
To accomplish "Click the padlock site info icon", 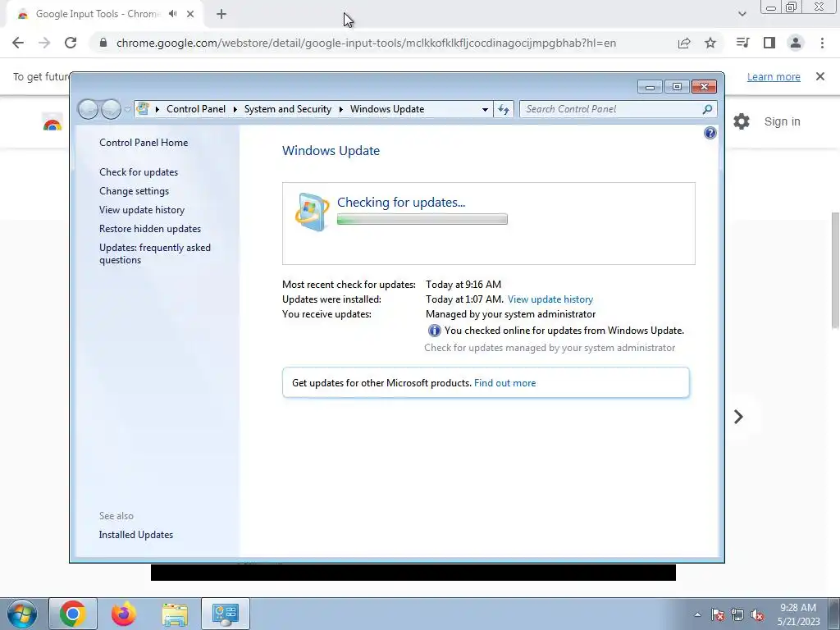I will point(103,43).
